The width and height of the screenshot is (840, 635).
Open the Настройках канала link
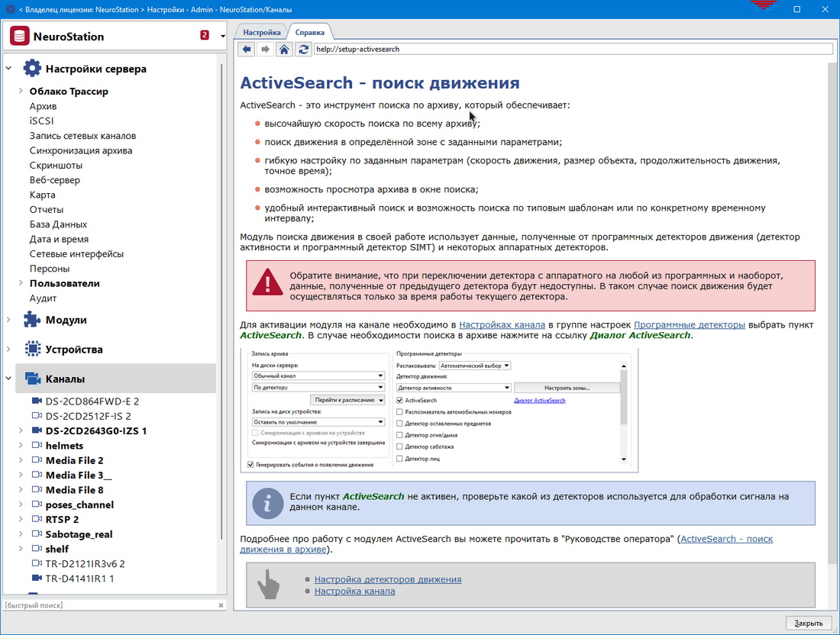502,324
